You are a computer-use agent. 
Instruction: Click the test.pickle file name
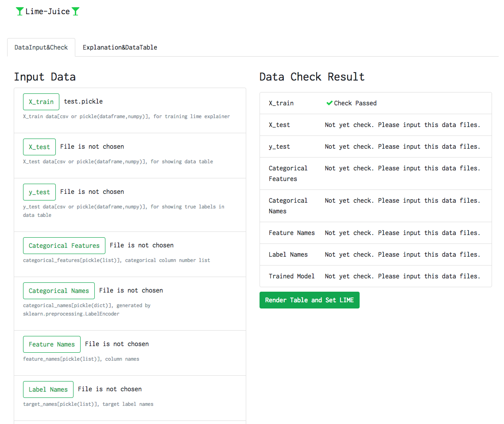point(83,101)
